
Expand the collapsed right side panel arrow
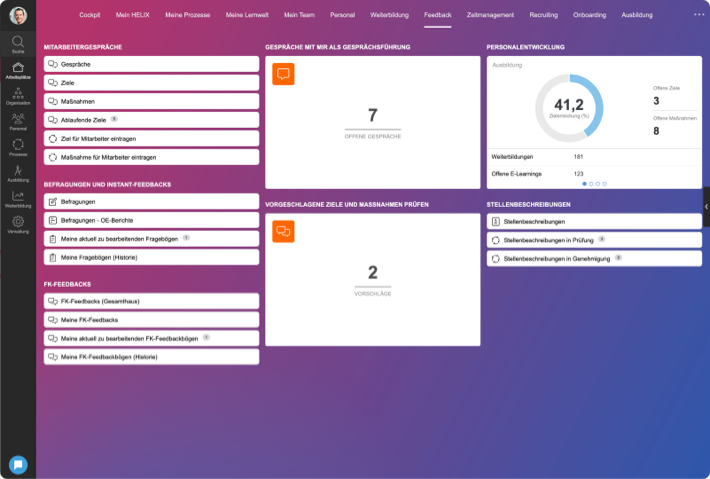pos(706,206)
